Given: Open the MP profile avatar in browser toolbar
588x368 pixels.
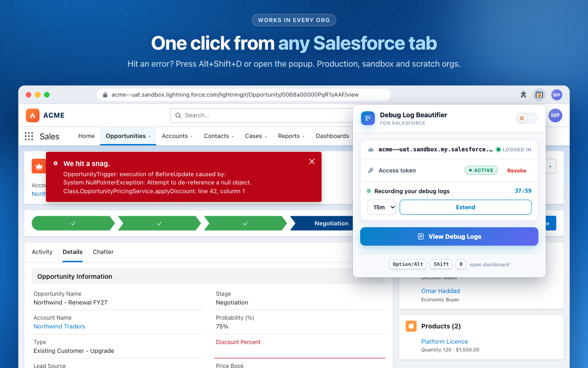Looking at the screenshot, I should [x=557, y=95].
